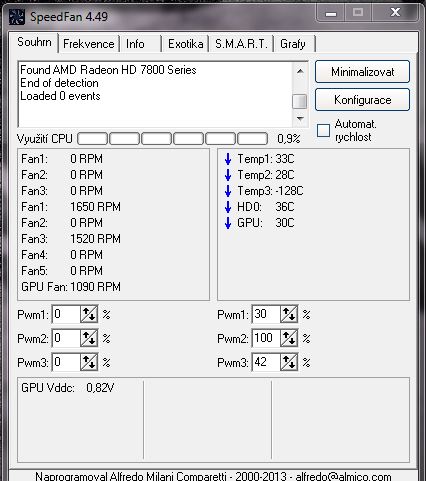Click the right Pwm2 value field
Viewport: 426px width, 481px height.
click(266, 338)
